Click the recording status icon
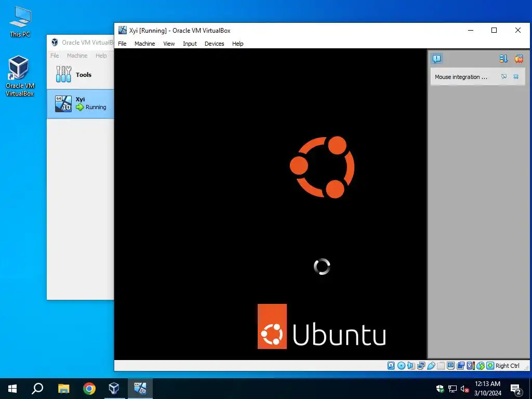The height and width of the screenshot is (399, 532). tap(460, 366)
